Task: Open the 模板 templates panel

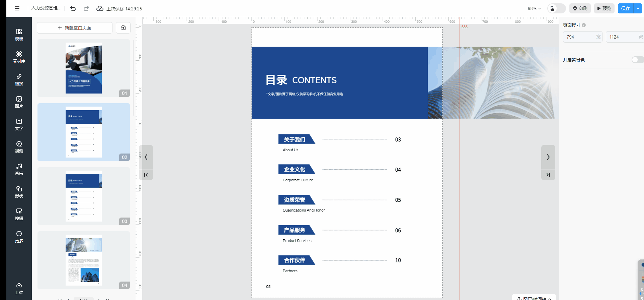Action: [19, 35]
